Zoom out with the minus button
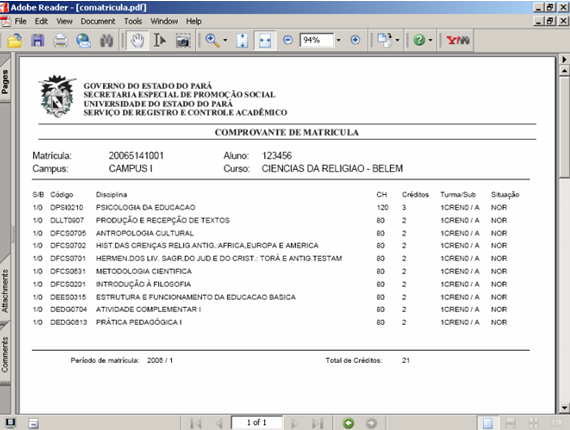This screenshot has width=570, height=430. point(288,40)
